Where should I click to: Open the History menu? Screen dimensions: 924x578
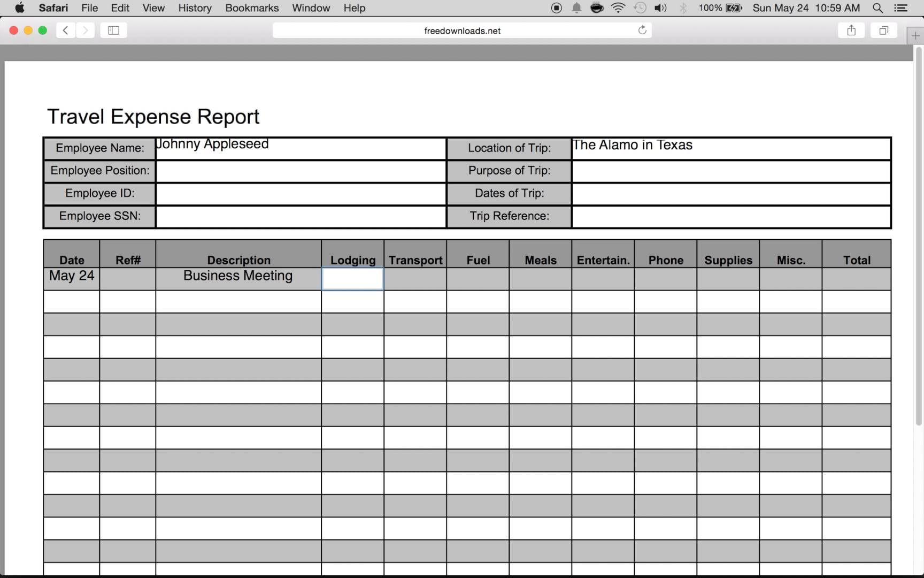(194, 8)
